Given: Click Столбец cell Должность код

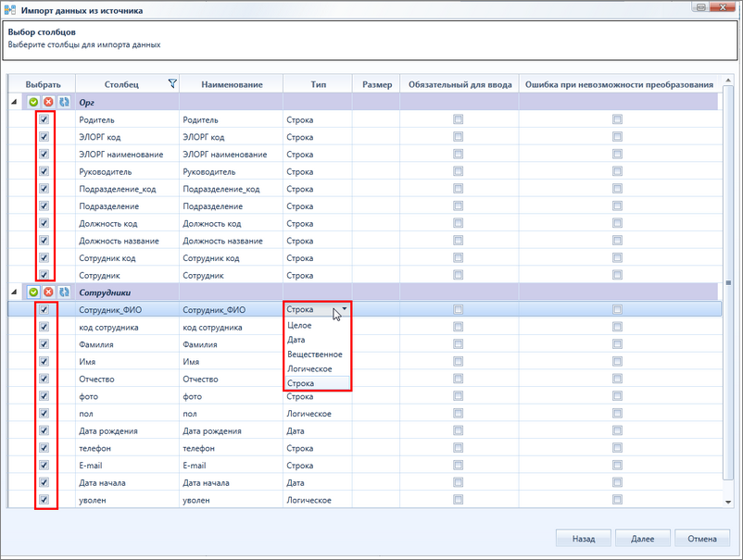Looking at the screenshot, I should 127,223.
